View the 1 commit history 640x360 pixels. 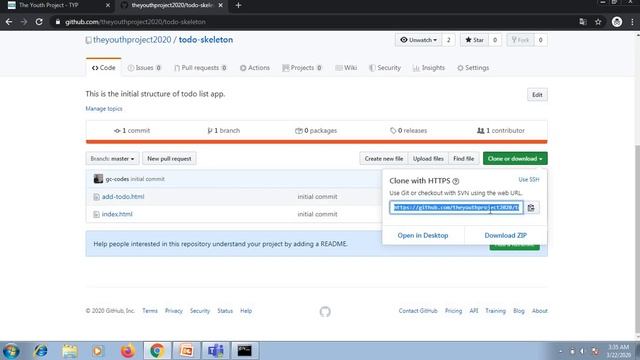[132, 131]
